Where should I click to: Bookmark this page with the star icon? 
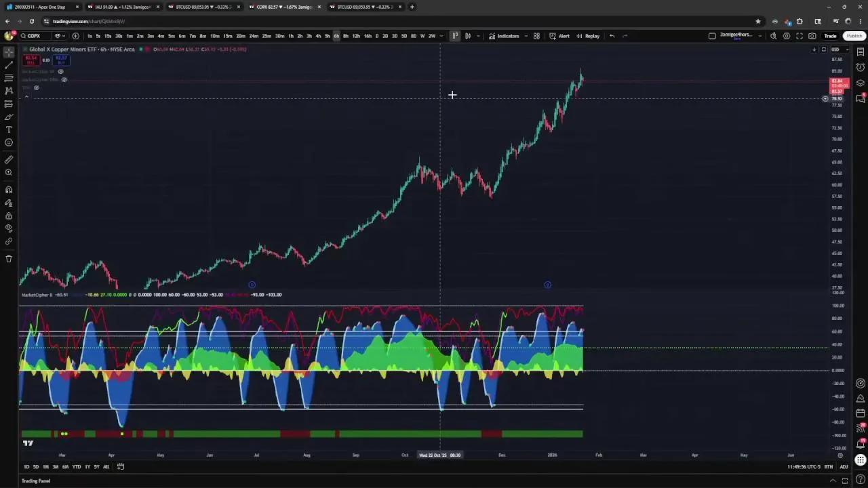(x=758, y=21)
